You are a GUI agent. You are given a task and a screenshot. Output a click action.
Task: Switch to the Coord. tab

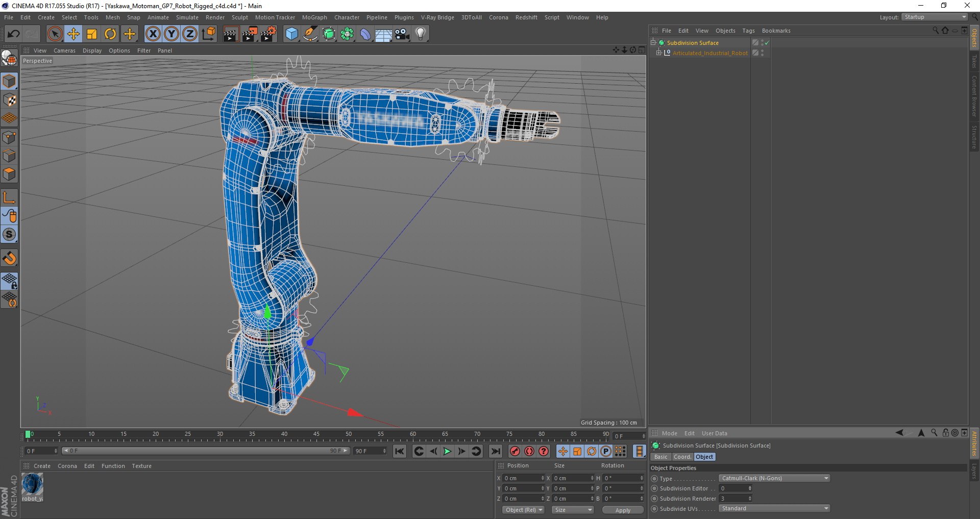682,457
